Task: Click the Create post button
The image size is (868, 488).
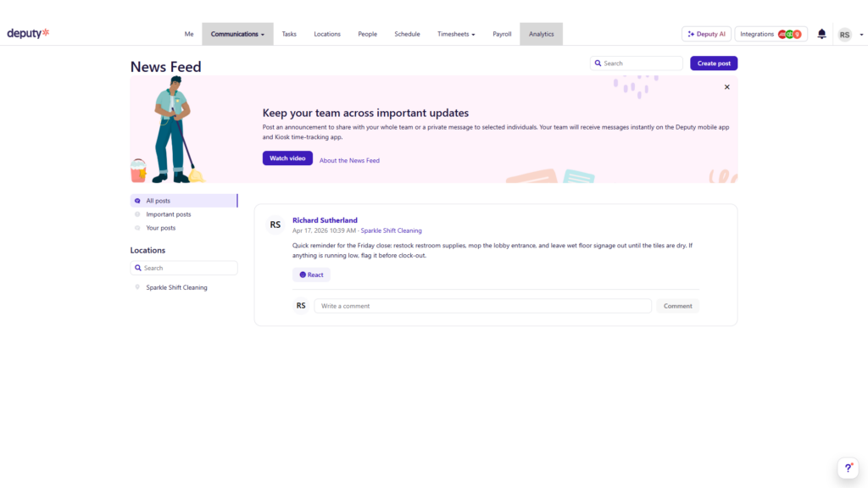Action: click(714, 63)
